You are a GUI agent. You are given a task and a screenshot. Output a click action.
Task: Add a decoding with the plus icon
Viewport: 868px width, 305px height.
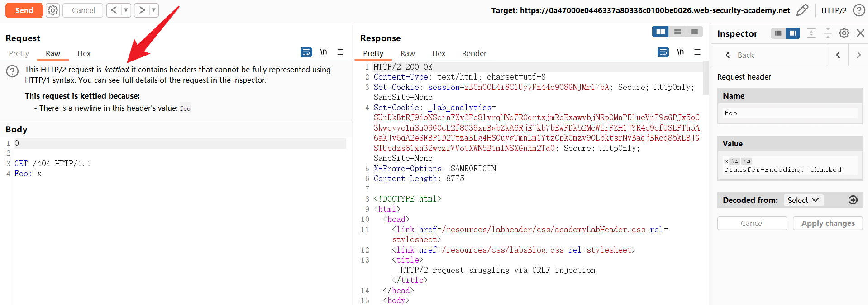(853, 200)
